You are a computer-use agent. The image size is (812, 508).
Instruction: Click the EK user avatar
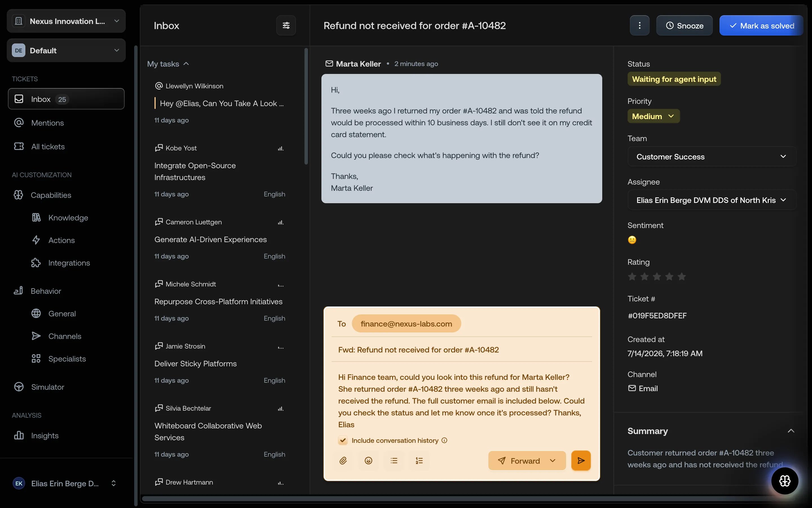tap(19, 483)
